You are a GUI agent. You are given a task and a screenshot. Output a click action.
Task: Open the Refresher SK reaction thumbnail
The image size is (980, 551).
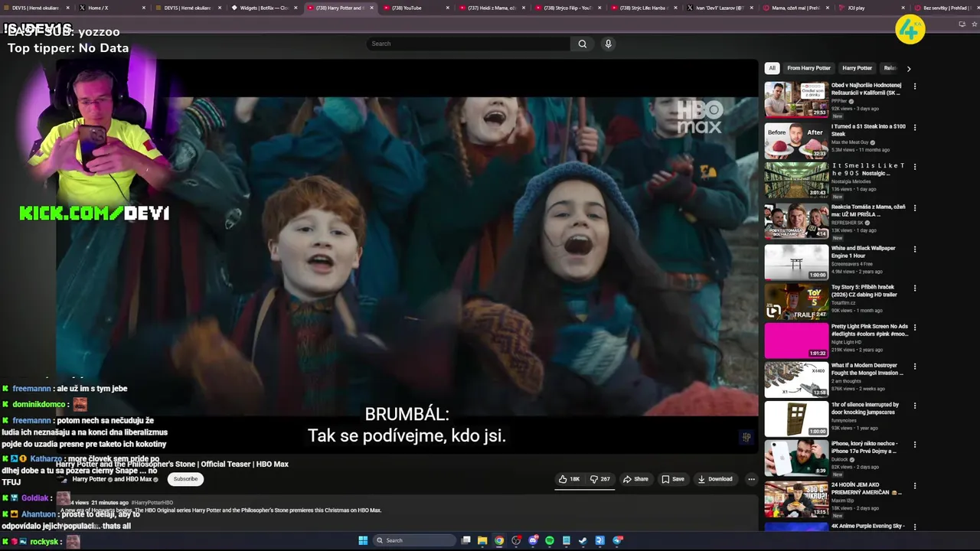point(796,221)
